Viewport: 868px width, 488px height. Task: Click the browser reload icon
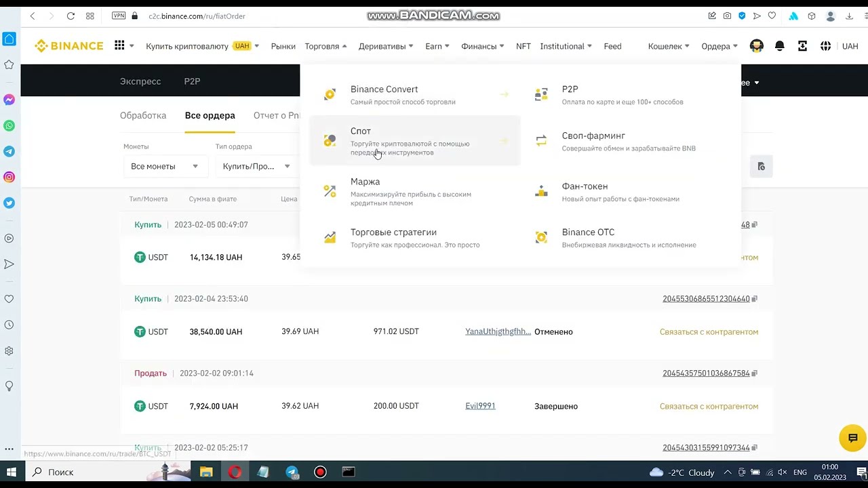click(71, 16)
